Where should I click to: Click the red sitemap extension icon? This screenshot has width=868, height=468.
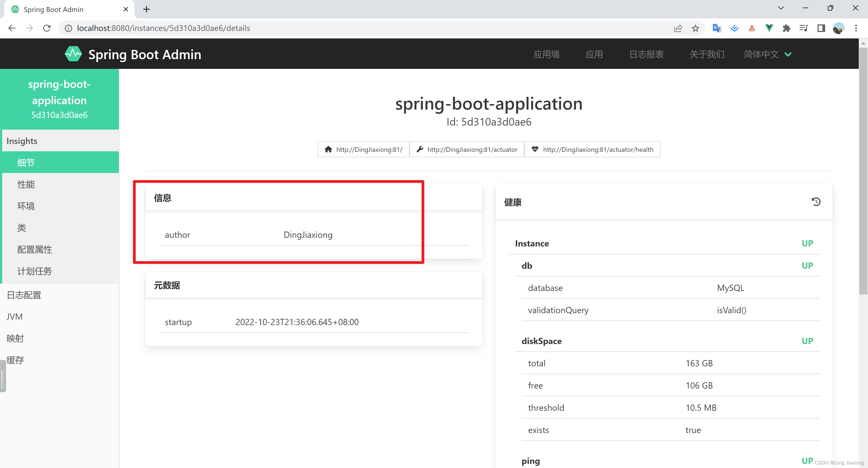[x=752, y=28]
